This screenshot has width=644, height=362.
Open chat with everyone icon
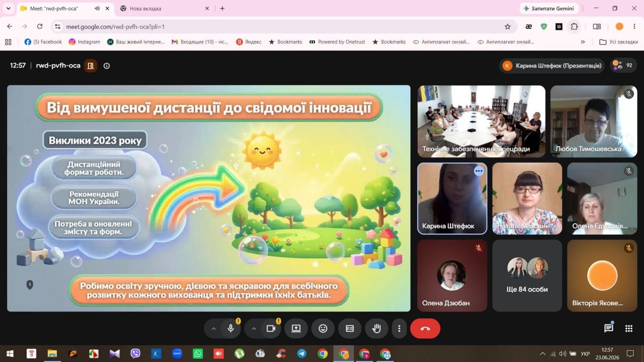609,328
